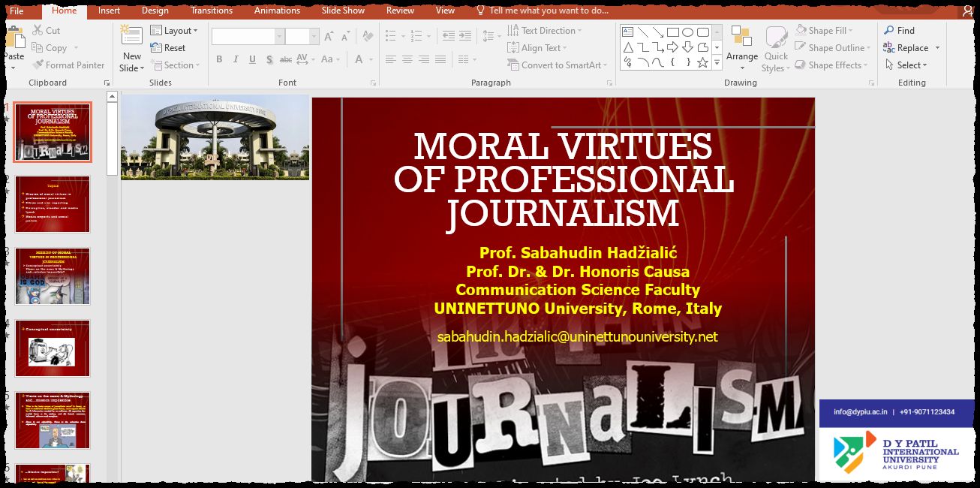Align text to the left
Image resolution: width=980 pixels, height=488 pixels.
[390, 59]
